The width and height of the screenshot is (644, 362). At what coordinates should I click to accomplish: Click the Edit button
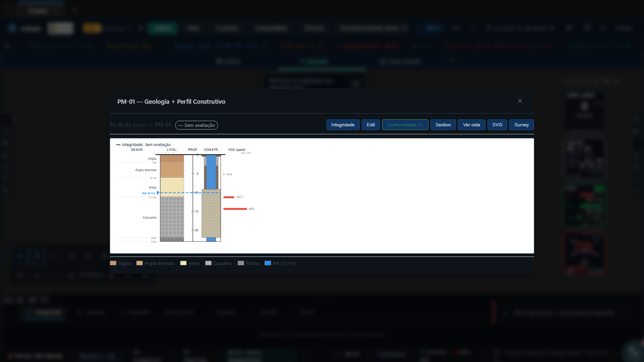click(x=371, y=125)
